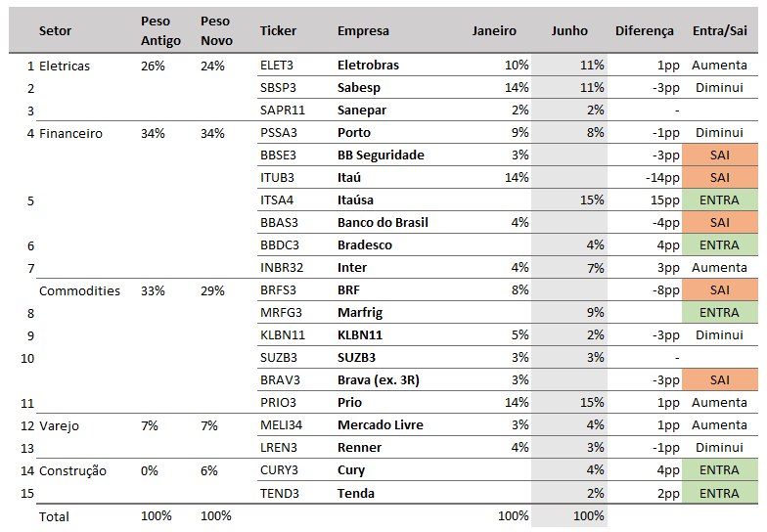
Task: Click the 15% Junho value for Prio
Action: point(592,403)
